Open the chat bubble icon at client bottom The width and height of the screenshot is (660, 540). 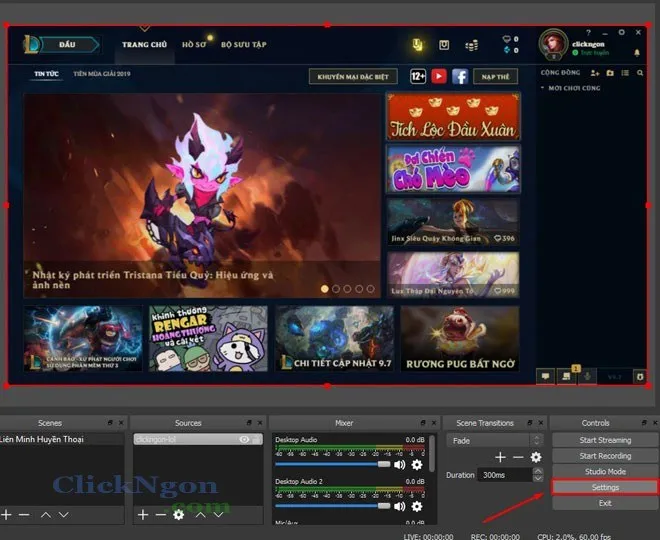(x=546, y=376)
